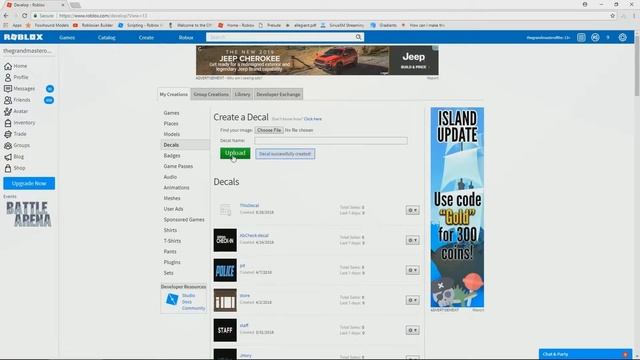The image size is (640, 360).
Task: Open the staff decal name link
Action: (244, 325)
